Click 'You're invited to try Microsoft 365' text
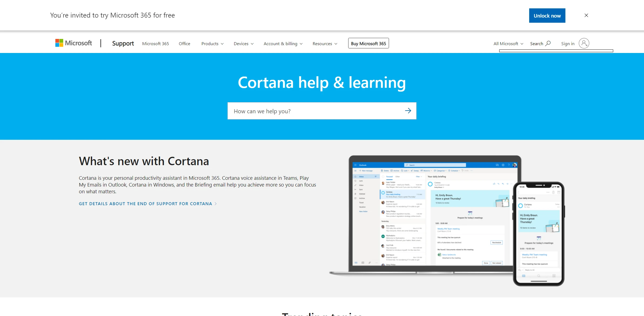This screenshot has height=316, width=644. (x=112, y=15)
